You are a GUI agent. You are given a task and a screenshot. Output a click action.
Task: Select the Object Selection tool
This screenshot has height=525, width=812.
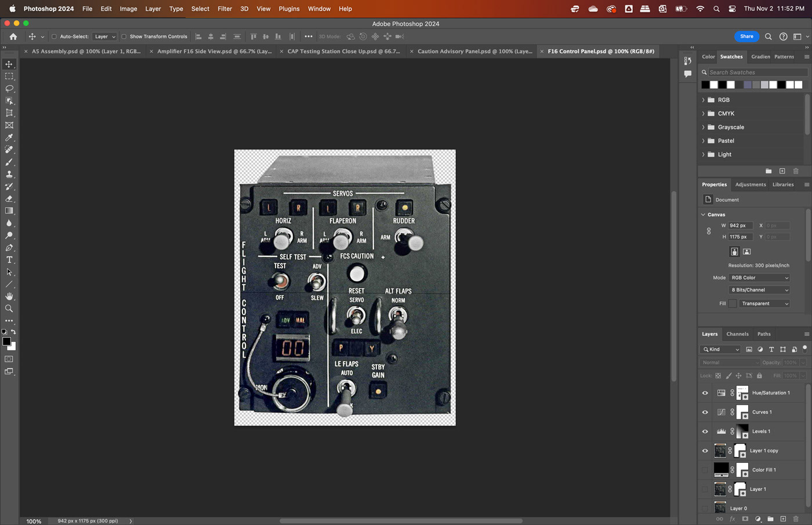(9, 101)
